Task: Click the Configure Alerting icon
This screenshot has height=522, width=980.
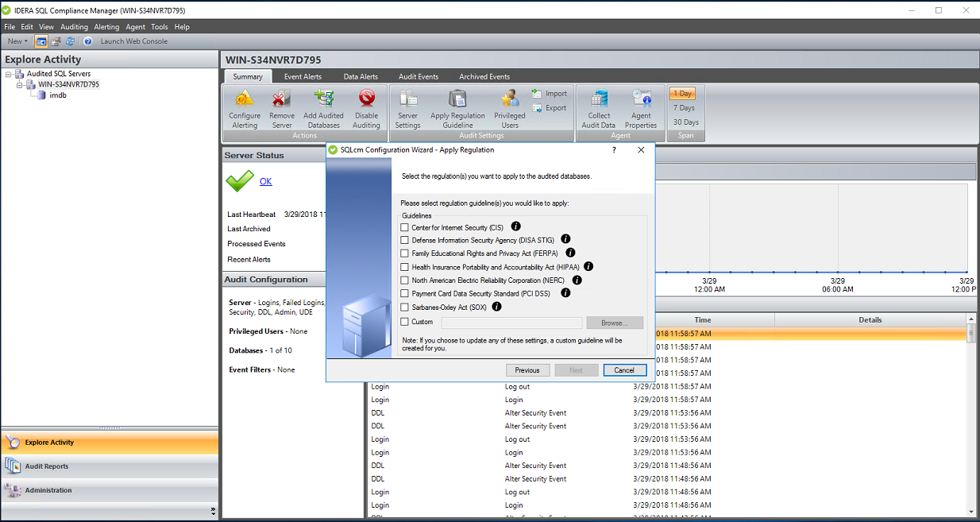Action: (x=245, y=99)
